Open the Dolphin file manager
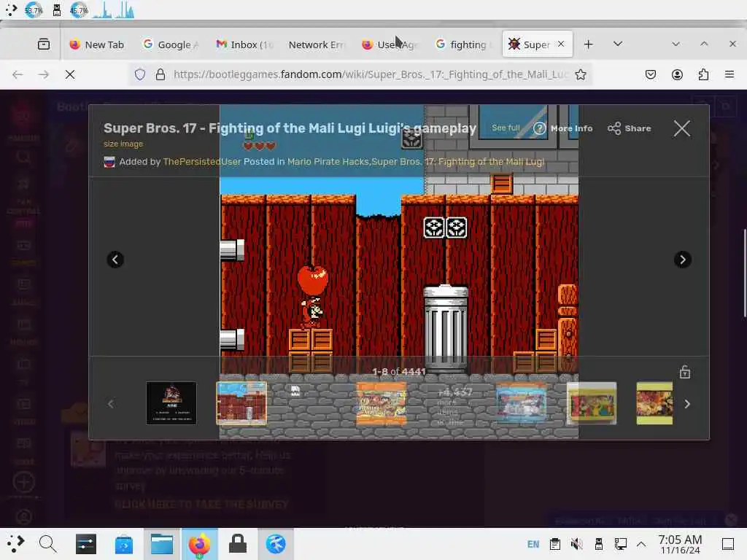This screenshot has width=747, height=560. coord(162,544)
